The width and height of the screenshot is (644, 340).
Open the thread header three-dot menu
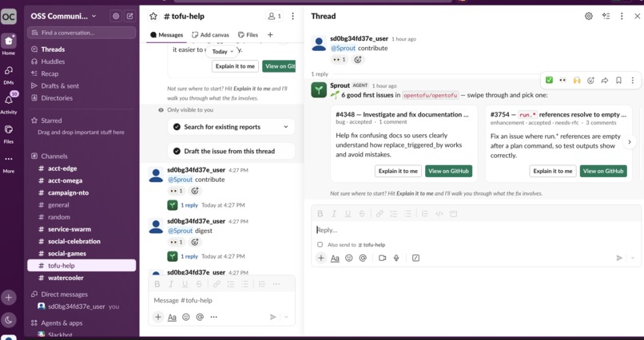click(x=622, y=17)
